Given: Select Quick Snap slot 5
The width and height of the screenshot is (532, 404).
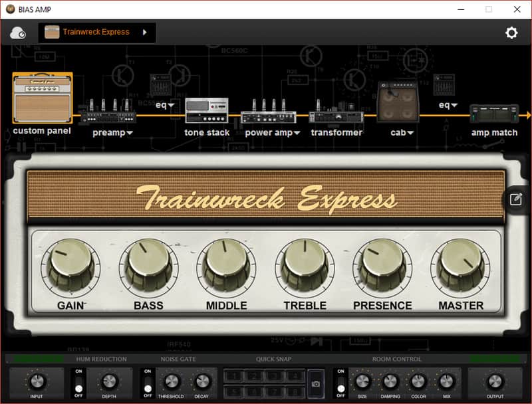Looking at the screenshot, I should [x=234, y=392].
